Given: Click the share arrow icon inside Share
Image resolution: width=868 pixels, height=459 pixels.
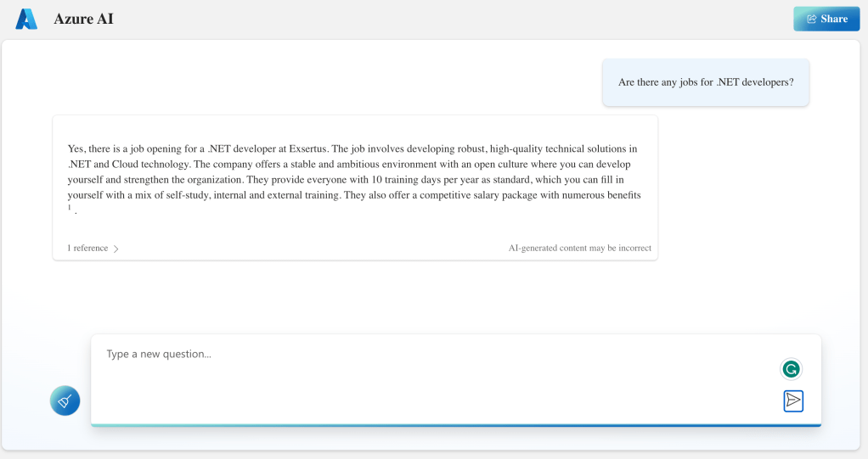Looking at the screenshot, I should click(811, 19).
